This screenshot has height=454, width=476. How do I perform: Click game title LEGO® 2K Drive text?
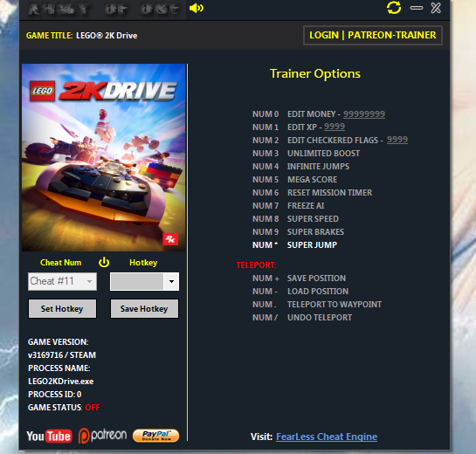pos(107,36)
